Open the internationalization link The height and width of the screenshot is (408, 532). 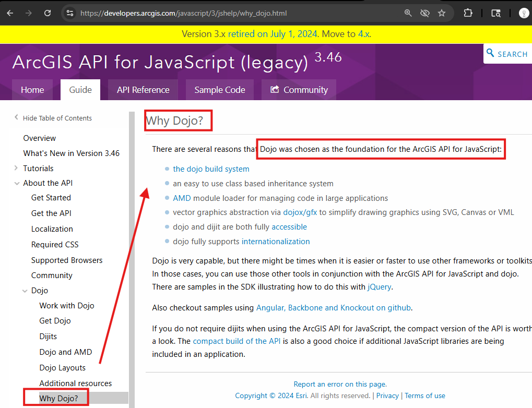(276, 242)
